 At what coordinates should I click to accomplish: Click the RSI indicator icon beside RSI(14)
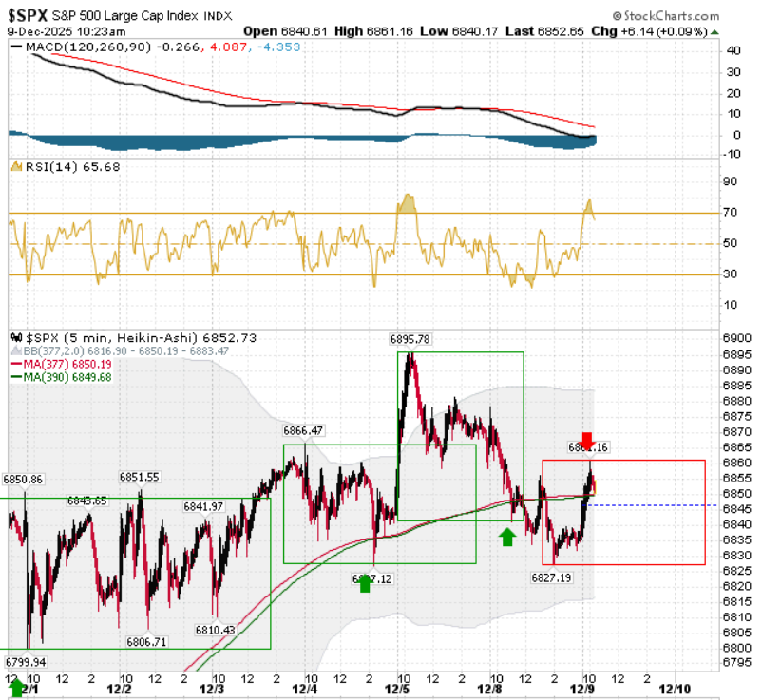16,166
